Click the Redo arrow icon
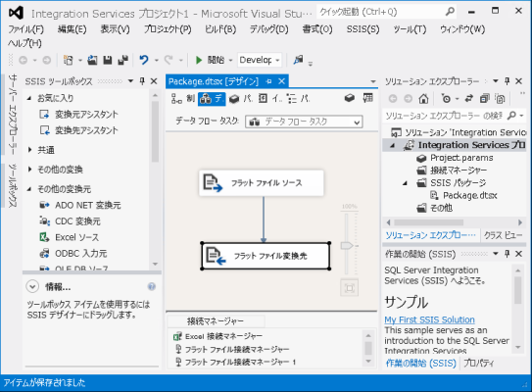The image size is (532, 392). (169, 60)
